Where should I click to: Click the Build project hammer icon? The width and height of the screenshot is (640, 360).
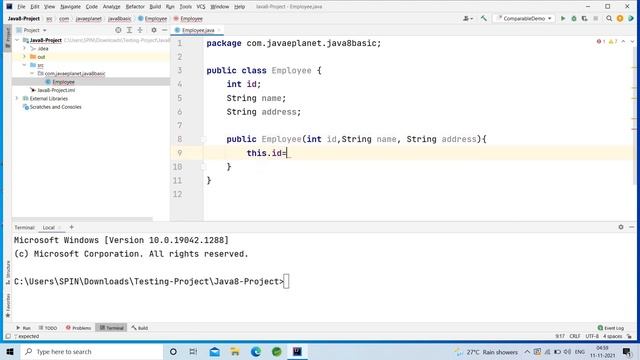484,18
